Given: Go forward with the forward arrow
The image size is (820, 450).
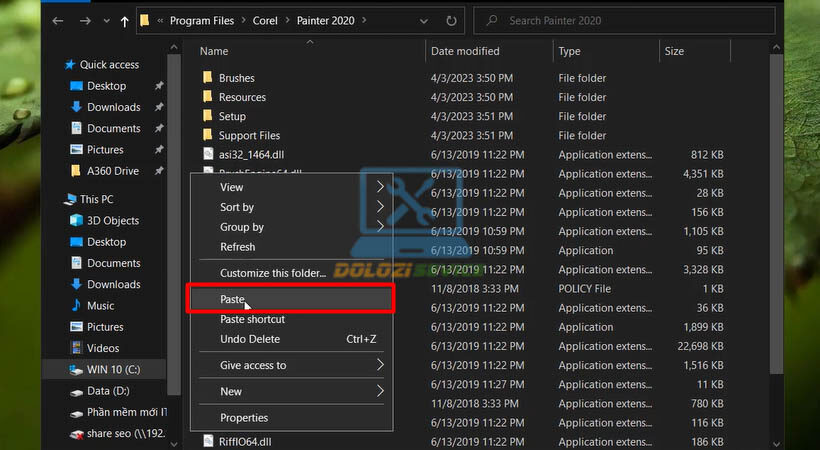Looking at the screenshot, I should tap(85, 21).
